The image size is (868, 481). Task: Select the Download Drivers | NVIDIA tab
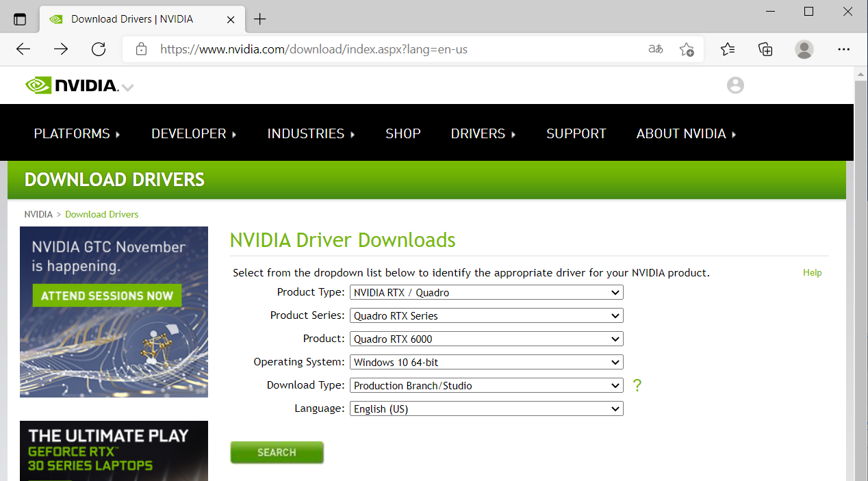[142, 19]
